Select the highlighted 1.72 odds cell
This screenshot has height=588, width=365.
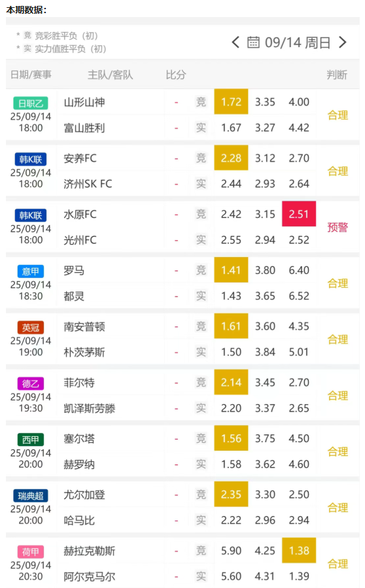coord(231,101)
